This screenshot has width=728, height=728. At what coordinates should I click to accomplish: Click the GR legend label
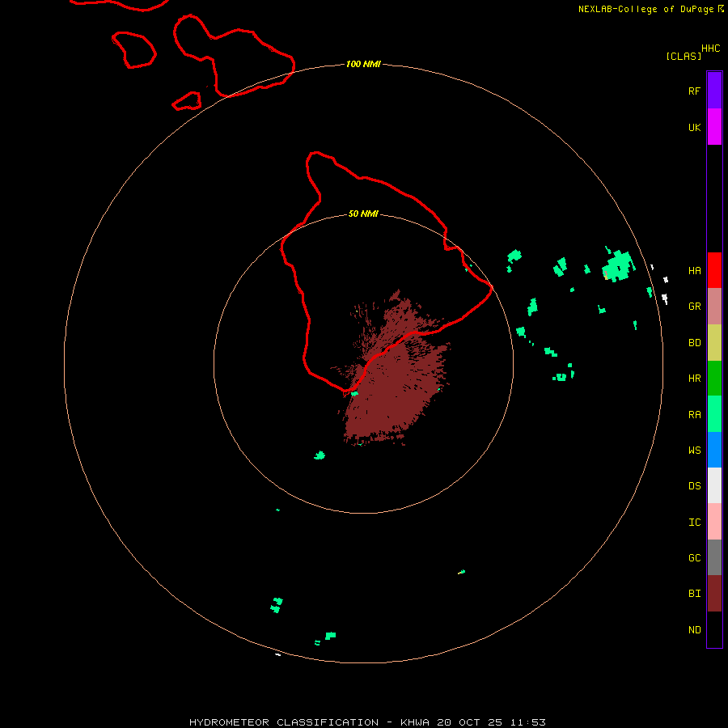(x=694, y=306)
